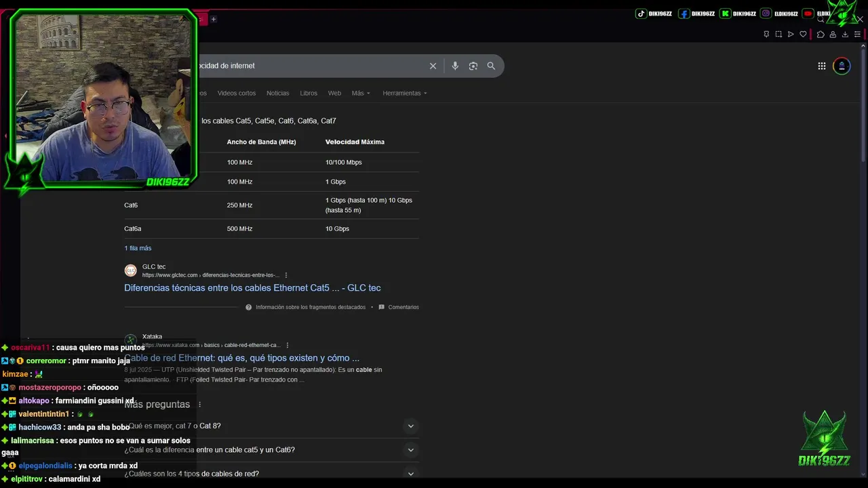Click the glctec.com URL breadcrumb
This screenshot has width=868, height=488.
pos(211,275)
